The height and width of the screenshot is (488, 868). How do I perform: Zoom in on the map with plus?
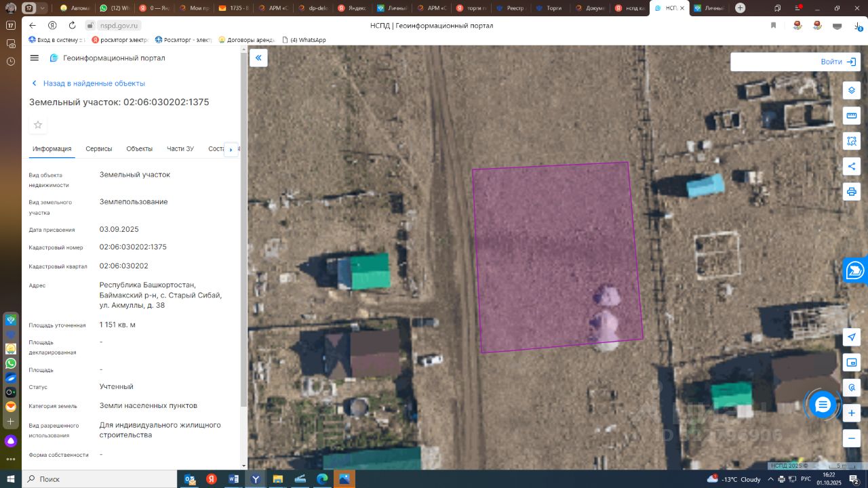tap(852, 413)
